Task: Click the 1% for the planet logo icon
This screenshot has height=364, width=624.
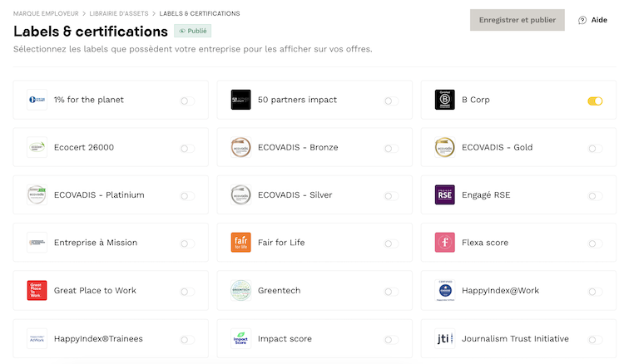Action: tap(37, 100)
